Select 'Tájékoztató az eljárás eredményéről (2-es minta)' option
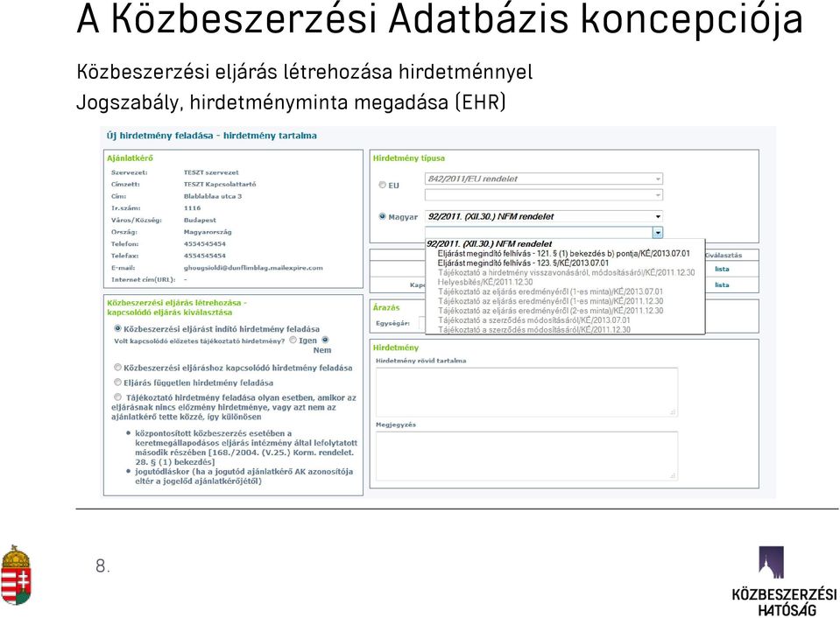The image size is (840, 618). click(550, 311)
